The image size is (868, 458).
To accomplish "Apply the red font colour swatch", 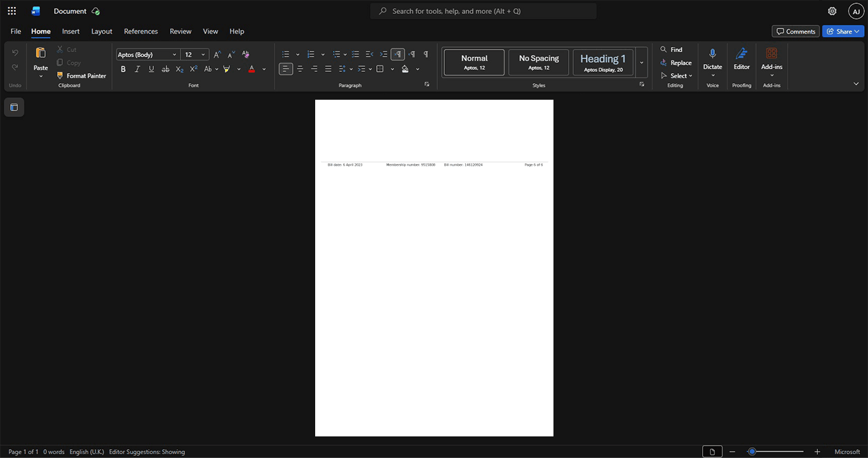I will point(252,69).
